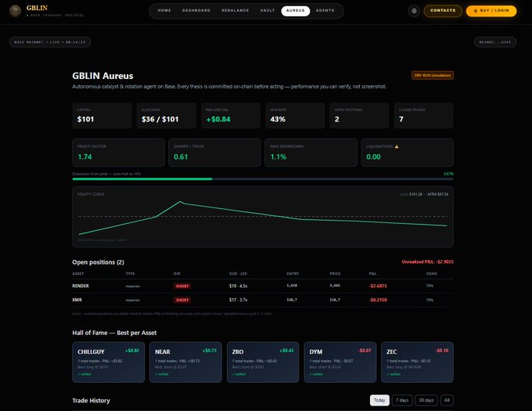Click the $19 · 4.5x size value
The height and width of the screenshot is (411, 532).
coord(238,286)
